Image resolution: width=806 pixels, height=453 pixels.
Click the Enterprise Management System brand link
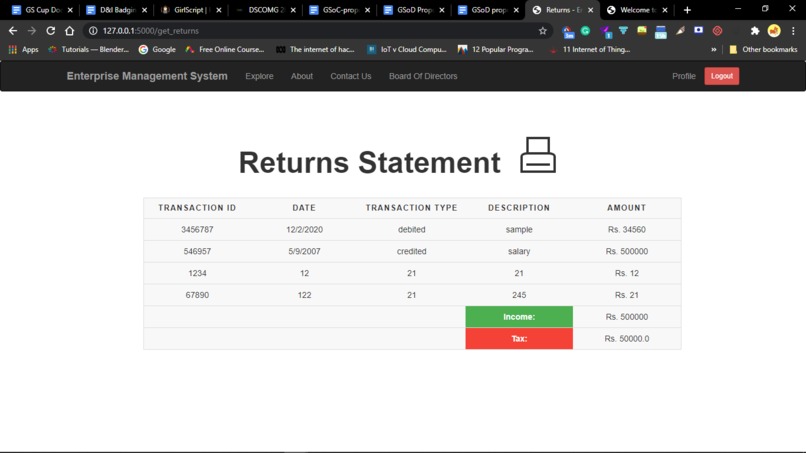pyautogui.click(x=147, y=76)
